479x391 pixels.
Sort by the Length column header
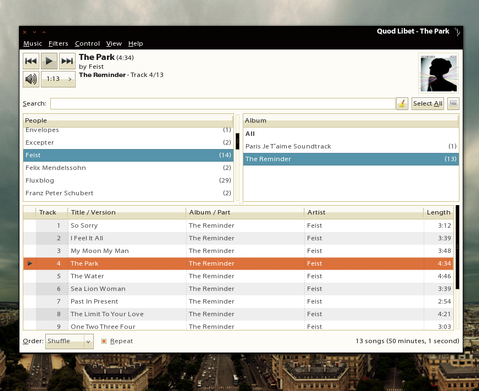click(x=438, y=212)
